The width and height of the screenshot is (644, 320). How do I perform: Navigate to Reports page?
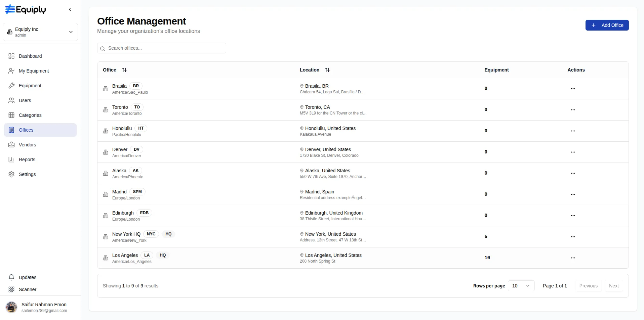(27, 159)
